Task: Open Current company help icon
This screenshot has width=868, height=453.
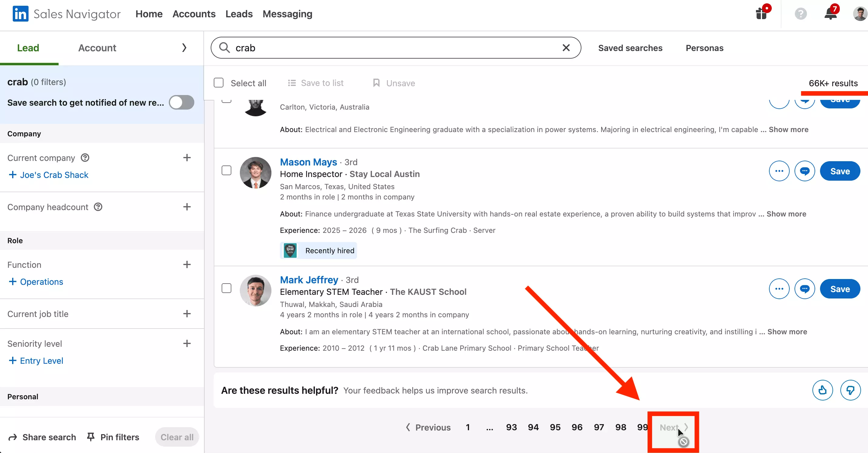Action: pos(85,158)
